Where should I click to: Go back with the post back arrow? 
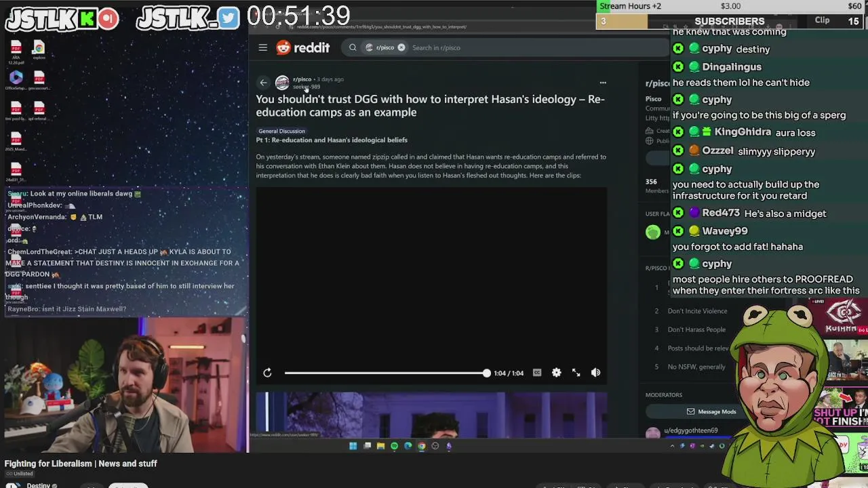point(264,83)
